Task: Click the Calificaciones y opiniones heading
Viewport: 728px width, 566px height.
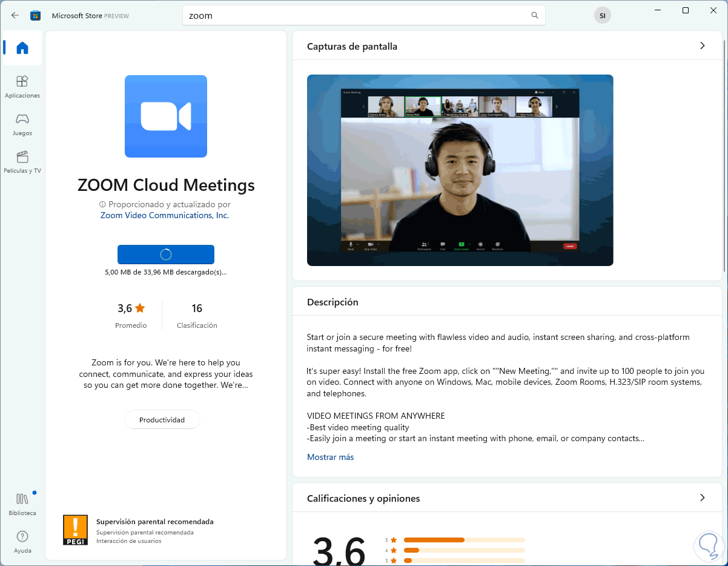Action: click(x=363, y=498)
